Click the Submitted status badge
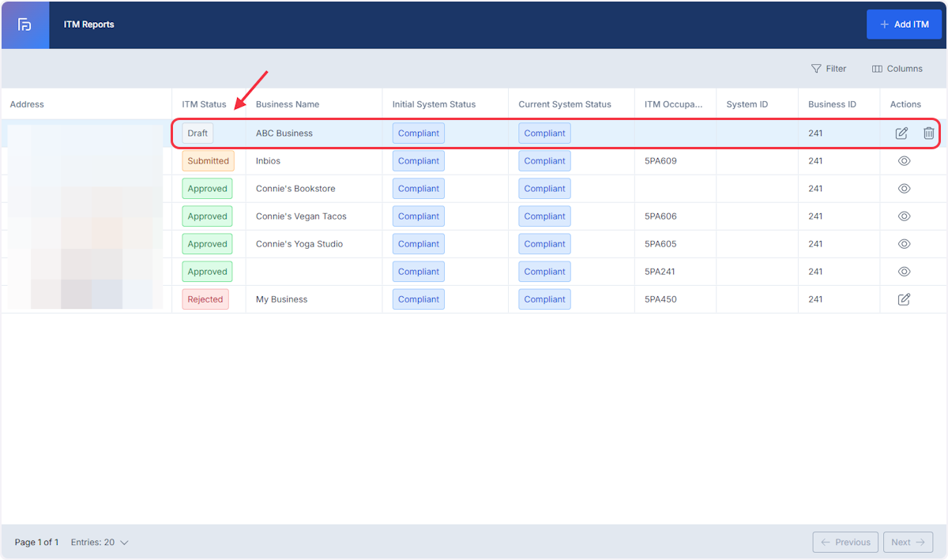The image size is (948, 560). tap(209, 161)
